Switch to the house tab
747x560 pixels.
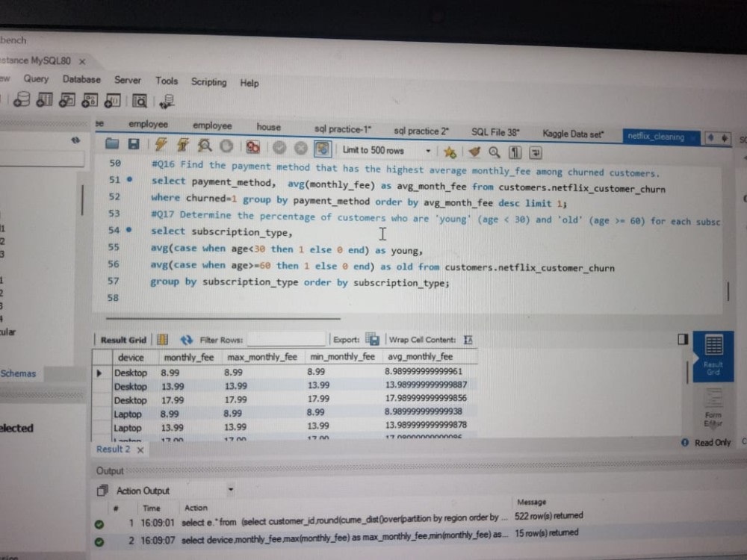click(269, 127)
